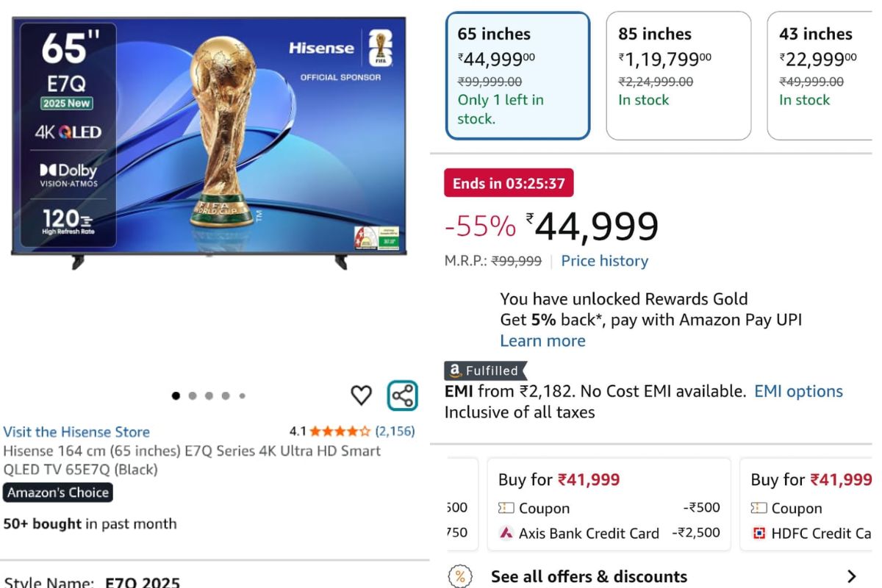The image size is (882, 588).
Task: Expand See all offers & discounts
Action: click(x=589, y=576)
